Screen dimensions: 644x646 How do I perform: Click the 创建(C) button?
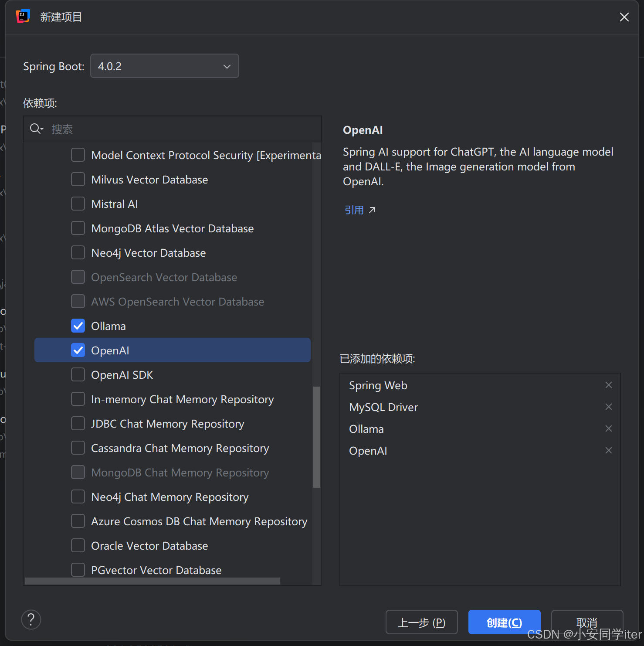504,622
